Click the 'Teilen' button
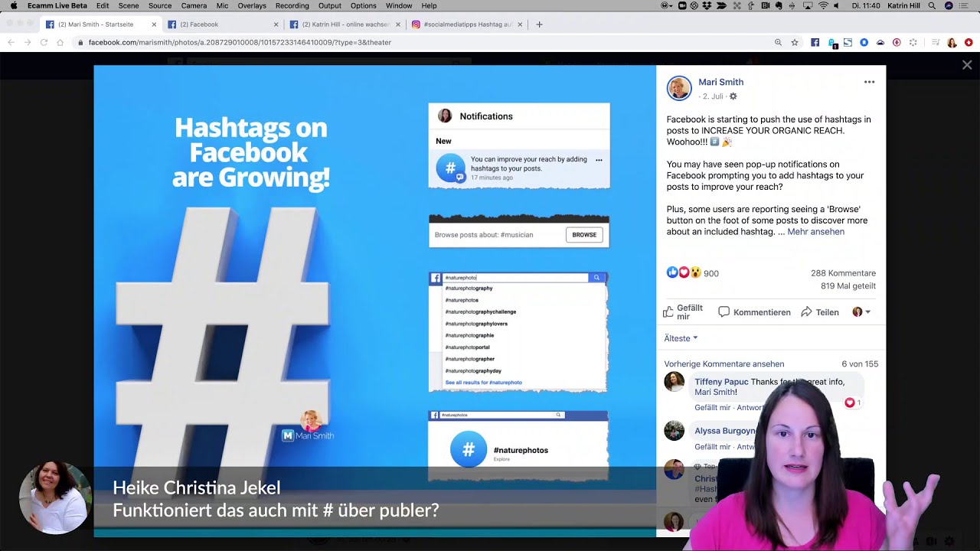The width and height of the screenshot is (980, 551). tap(820, 312)
